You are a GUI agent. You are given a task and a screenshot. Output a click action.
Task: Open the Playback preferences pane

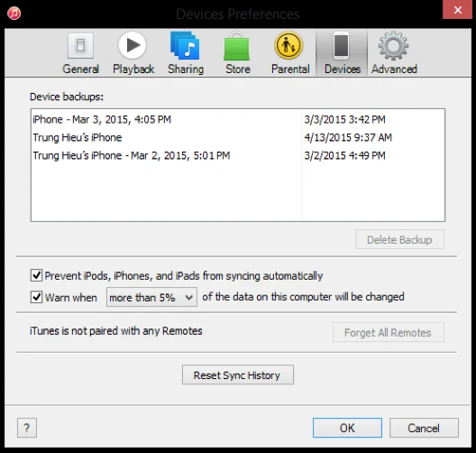133,53
